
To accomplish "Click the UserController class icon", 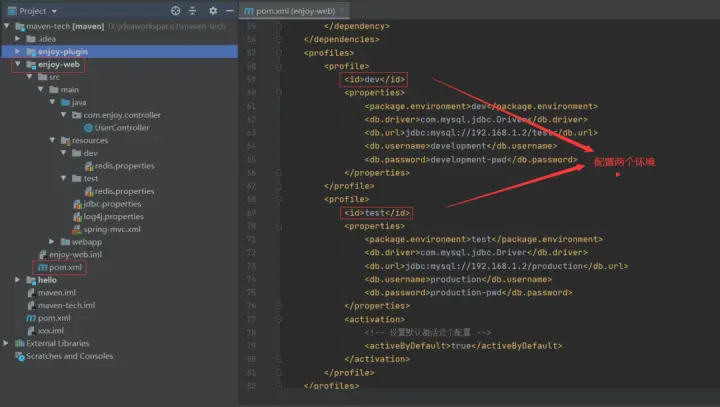I will point(89,128).
